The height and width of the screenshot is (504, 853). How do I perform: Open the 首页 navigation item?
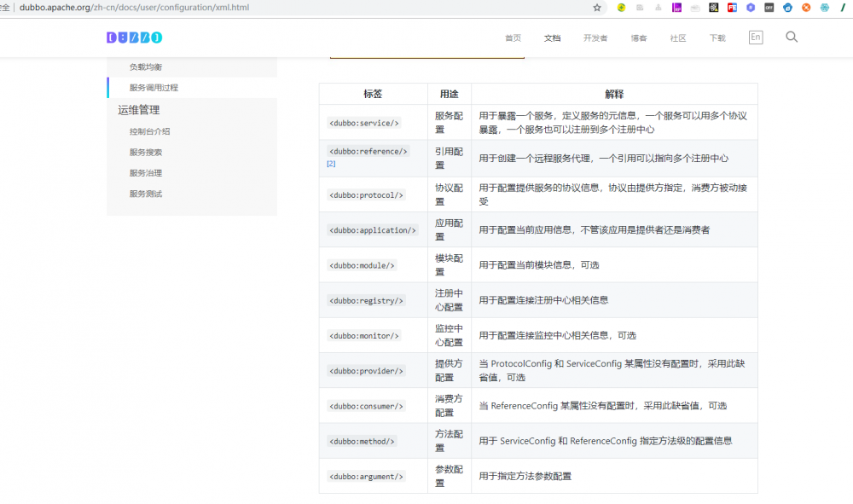[513, 38]
